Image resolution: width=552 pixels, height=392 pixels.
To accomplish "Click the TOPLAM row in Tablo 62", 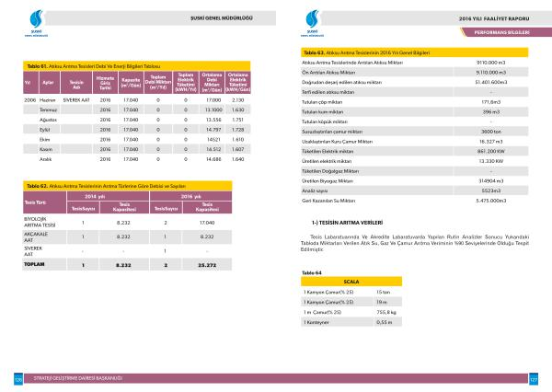I will pyautogui.click(x=136, y=263).
